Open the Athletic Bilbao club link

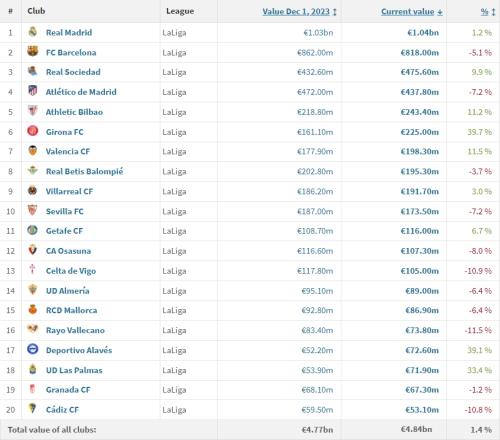tap(74, 112)
